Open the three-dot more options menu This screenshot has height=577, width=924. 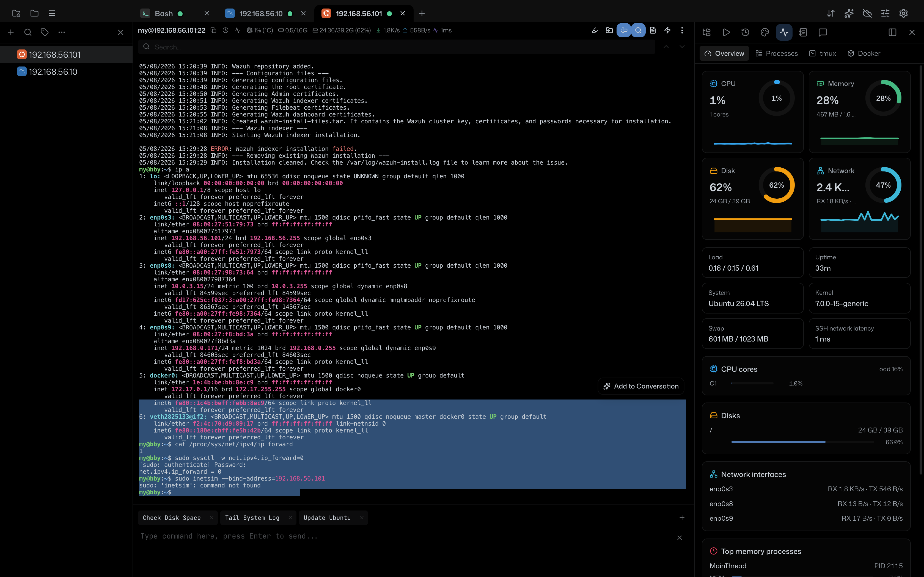click(682, 30)
